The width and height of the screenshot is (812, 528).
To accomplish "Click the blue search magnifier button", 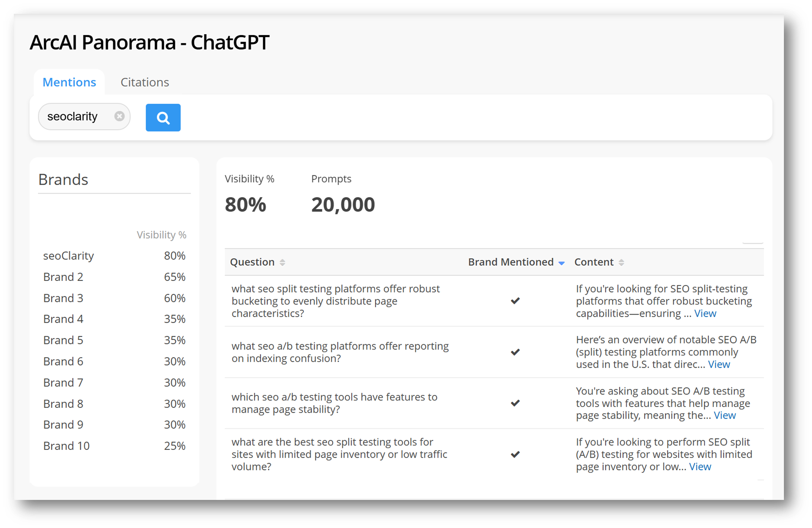I will coord(163,118).
